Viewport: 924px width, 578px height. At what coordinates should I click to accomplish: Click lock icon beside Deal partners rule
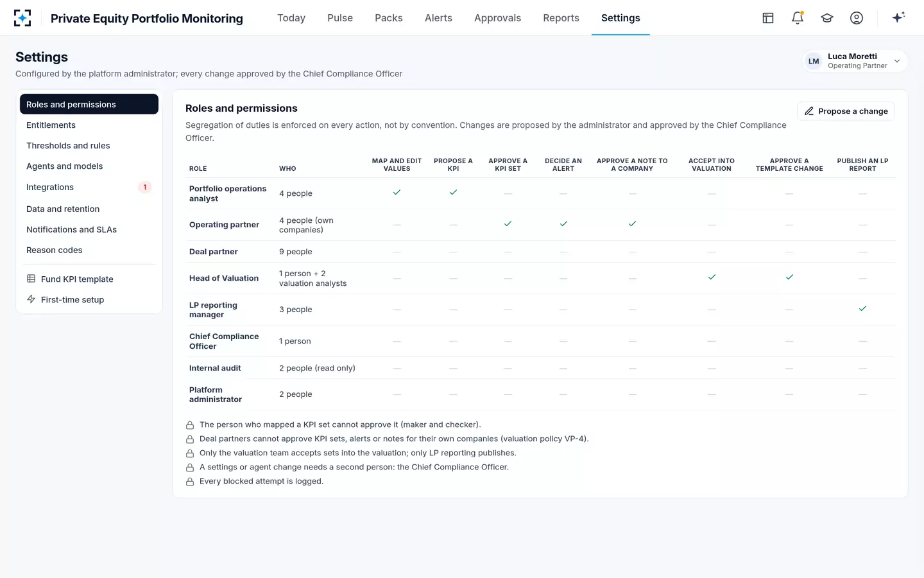coord(190,439)
